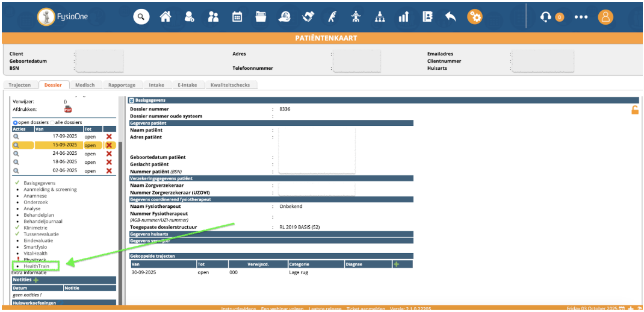Click the orange padlock icon in dossier
Image resolution: width=644 pixels, height=312 pixels.
(634, 110)
